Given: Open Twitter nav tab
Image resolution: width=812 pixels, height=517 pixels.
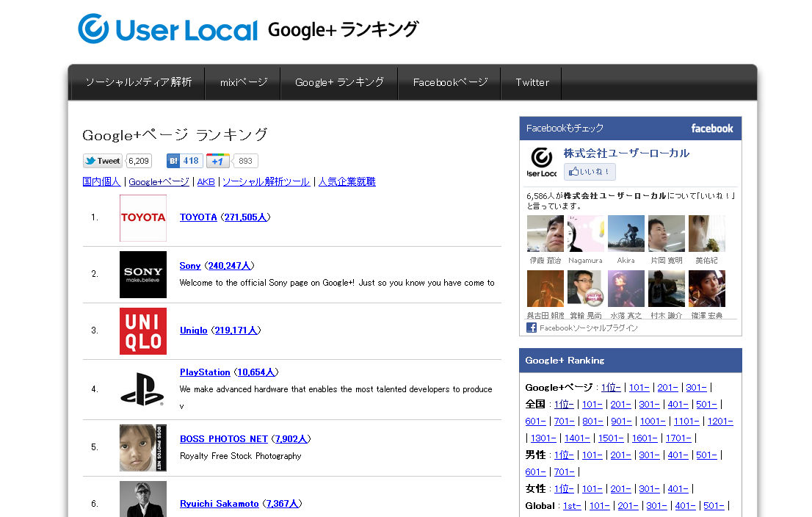Looking at the screenshot, I should click(x=532, y=82).
